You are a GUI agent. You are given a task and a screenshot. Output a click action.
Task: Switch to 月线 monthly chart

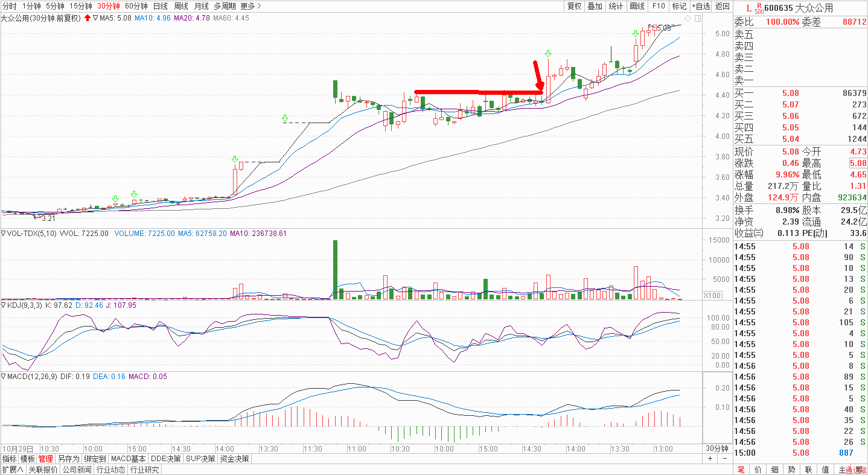pos(201,6)
